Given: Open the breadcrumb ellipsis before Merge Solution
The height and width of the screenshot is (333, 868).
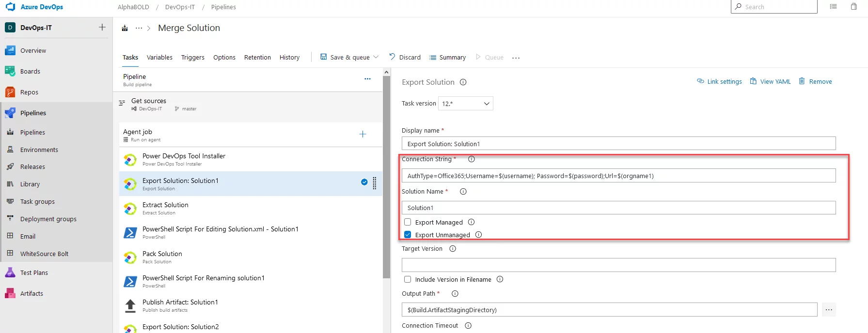Looking at the screenshot, I should tap(139, 28).
